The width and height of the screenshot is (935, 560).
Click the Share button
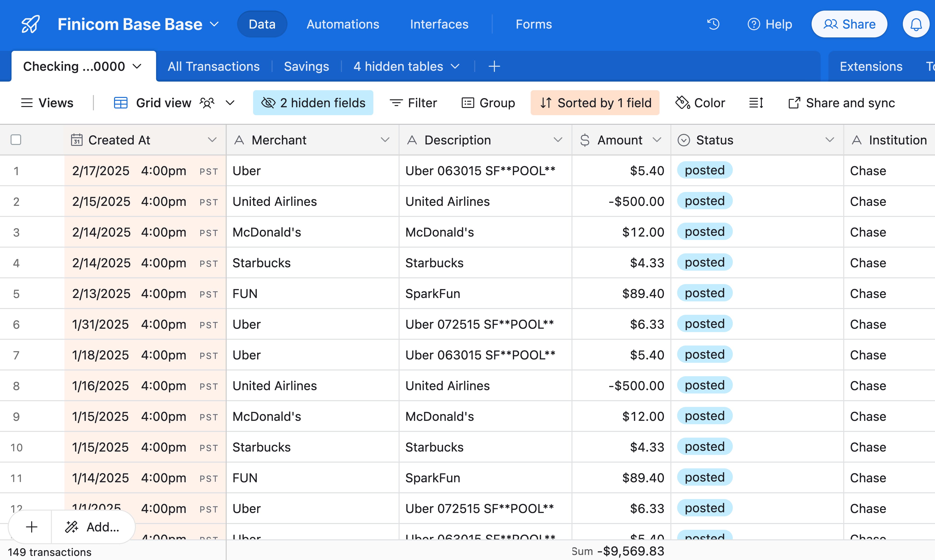(x=849, y=24)
